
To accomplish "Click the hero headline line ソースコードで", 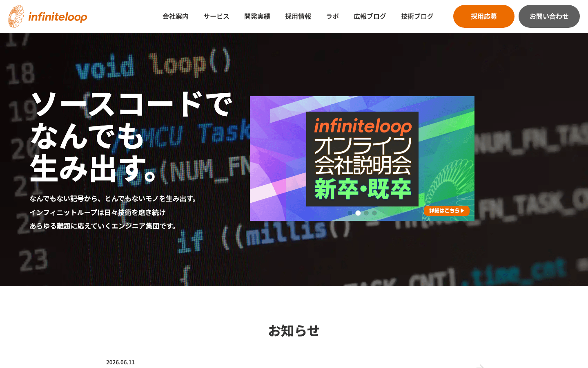I will click(x=131, y=104).
